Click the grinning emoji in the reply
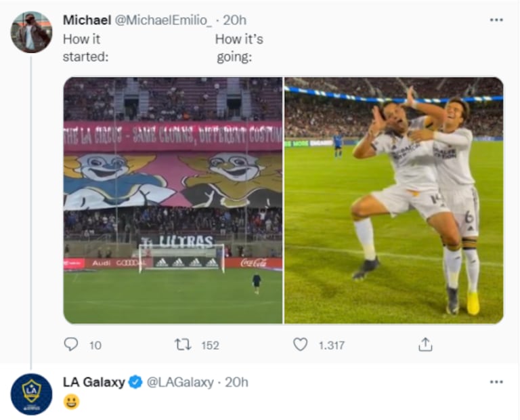The image size is (520, 420). (71, 402)
